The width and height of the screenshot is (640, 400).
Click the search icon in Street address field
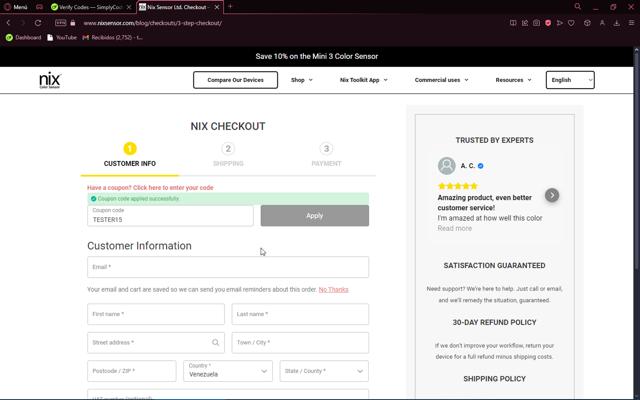[215, 342]
